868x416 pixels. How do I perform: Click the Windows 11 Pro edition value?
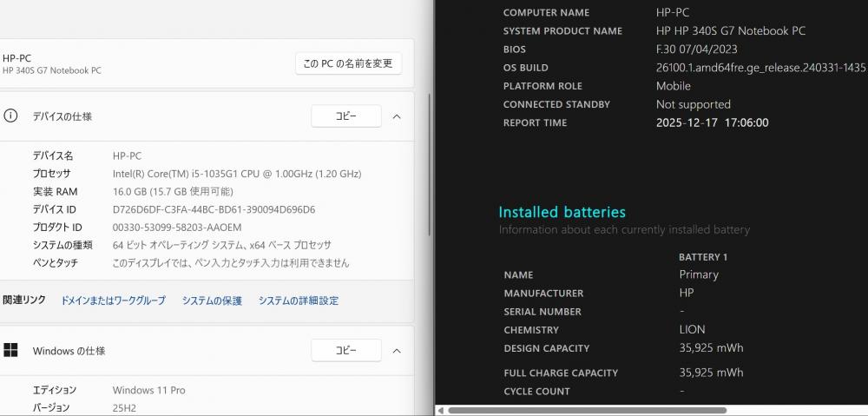[x=149, y=390]
